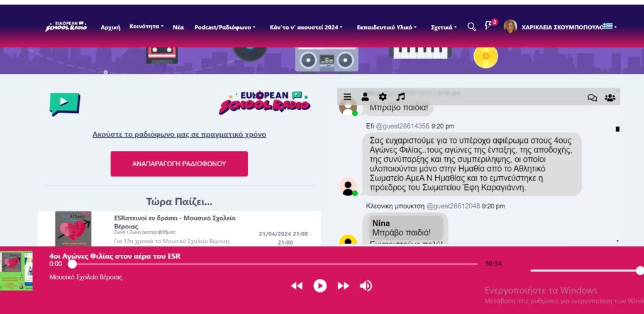Click the live radio listening link
The width and height of the screenshot is (644, 314).
pos(179,135)
